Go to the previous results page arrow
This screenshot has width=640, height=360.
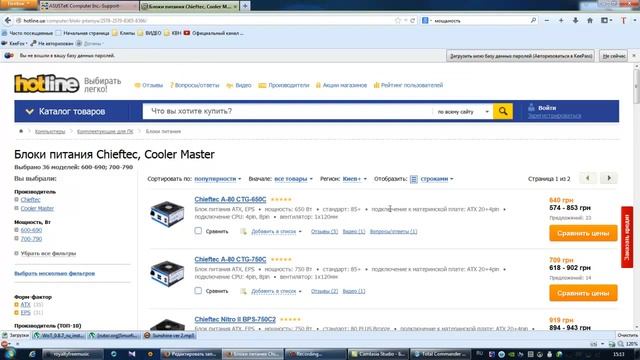coord(588,178)
